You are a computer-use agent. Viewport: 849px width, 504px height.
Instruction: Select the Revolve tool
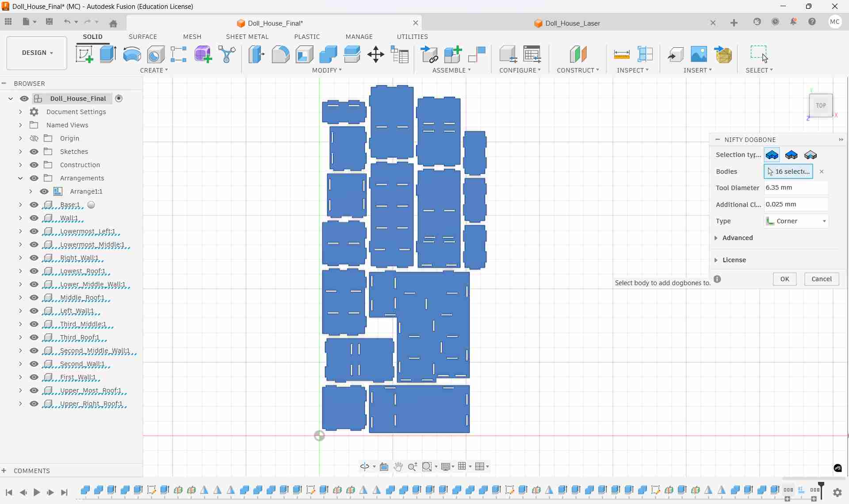[x=132, y=54]
